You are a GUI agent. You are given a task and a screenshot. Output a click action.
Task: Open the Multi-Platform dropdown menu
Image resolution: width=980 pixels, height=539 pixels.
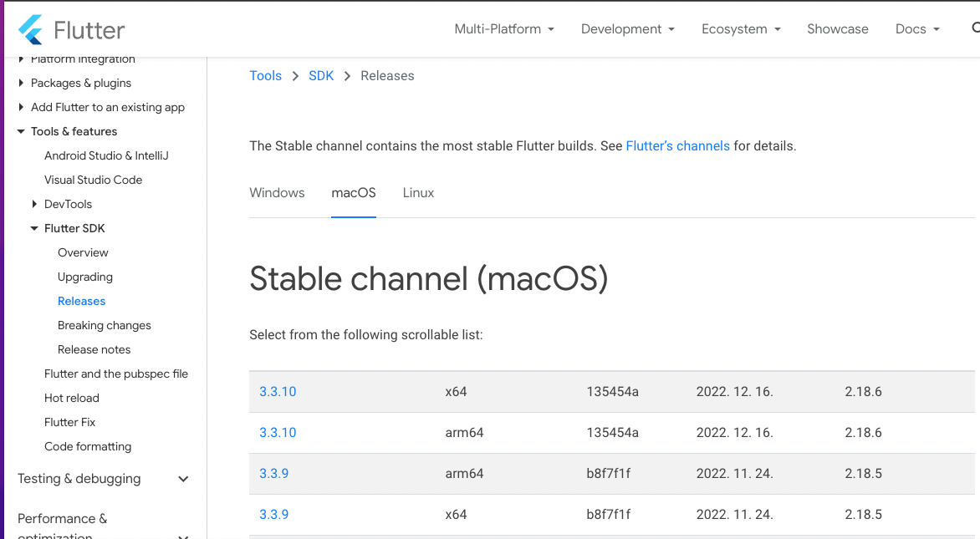point(503,29)
